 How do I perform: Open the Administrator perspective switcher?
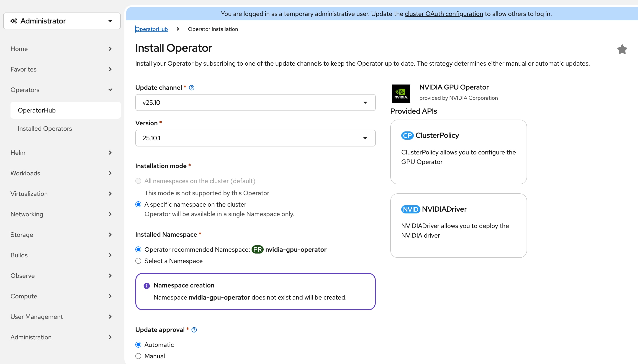[x=62, y=21]
